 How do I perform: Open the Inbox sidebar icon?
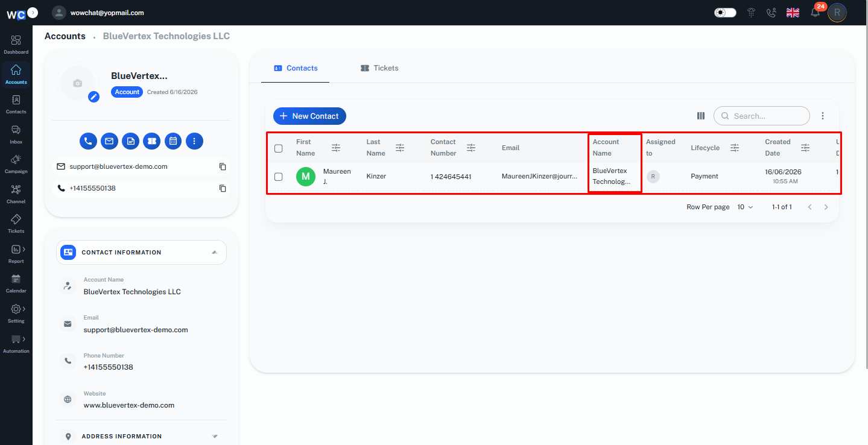[16, 134]
